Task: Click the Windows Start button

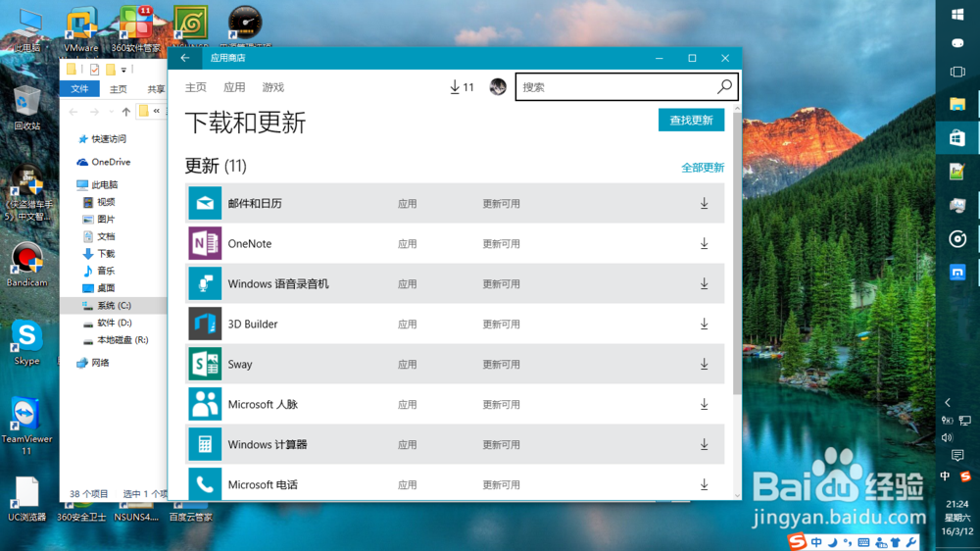Action: pyautogui.click(x=957, y=15)
